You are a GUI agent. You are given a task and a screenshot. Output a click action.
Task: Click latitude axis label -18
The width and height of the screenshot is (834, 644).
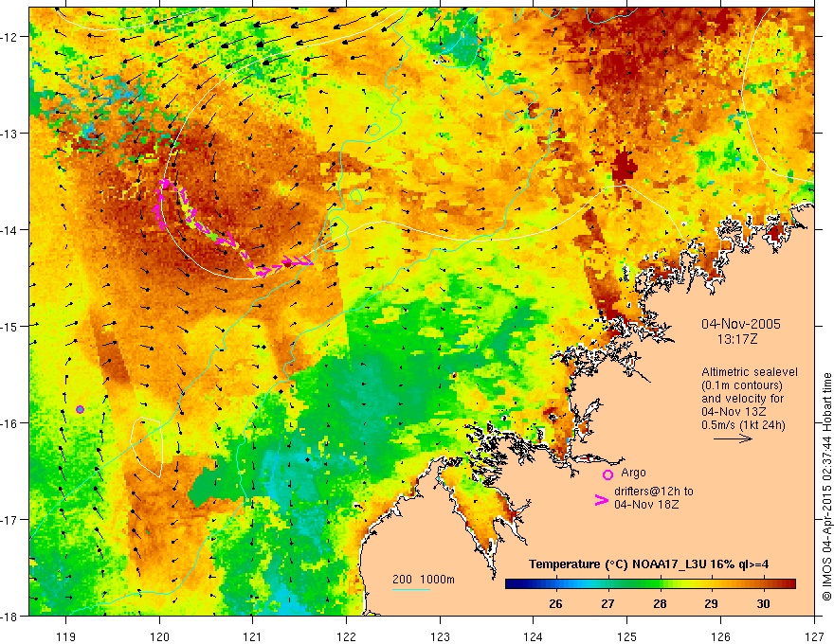[x=9, y=616]
